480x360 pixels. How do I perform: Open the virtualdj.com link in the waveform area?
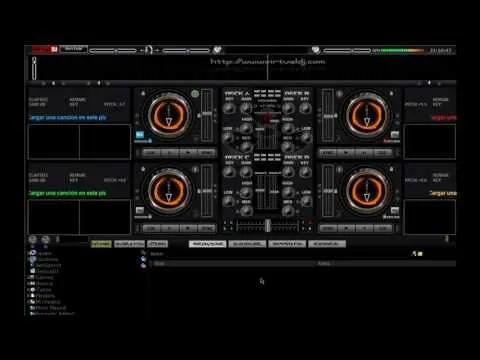coord(267,61)
